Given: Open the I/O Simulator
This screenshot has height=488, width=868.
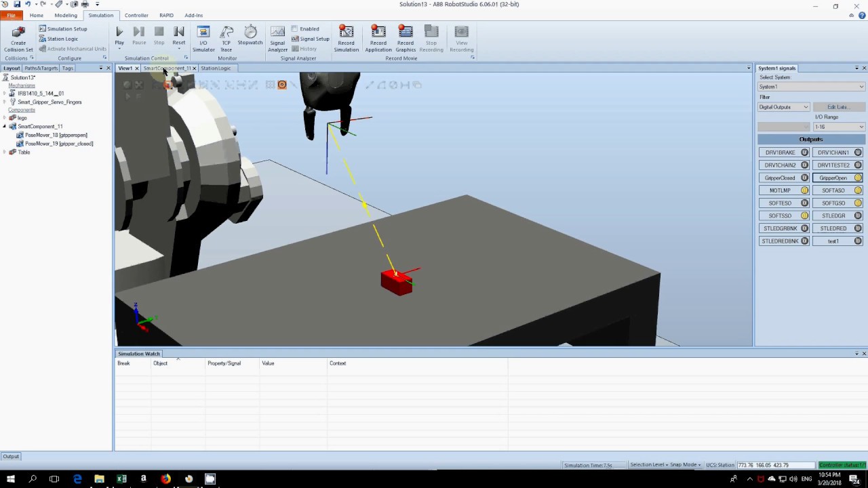Looking at the screenshot, I should (x=203, y=39).
